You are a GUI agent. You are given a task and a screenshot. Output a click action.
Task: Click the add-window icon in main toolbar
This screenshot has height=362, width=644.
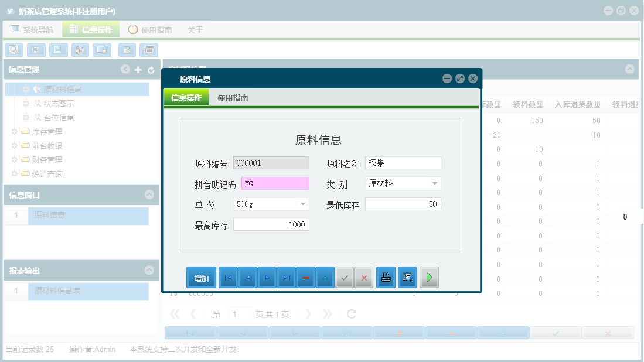click(x=127, y=50)
